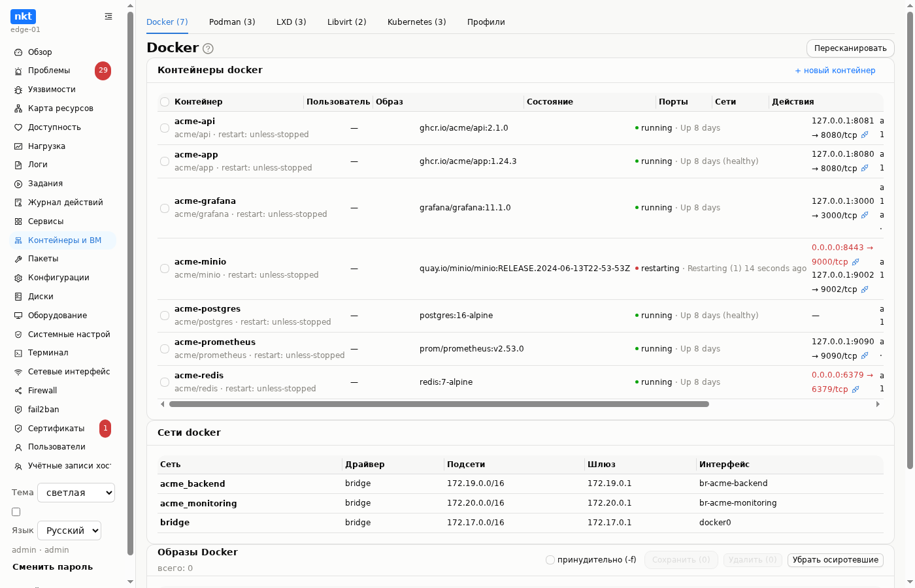The height and width of the screenshot is (588, 915).
Task: Click the Уязвимости sidebar icon
Action: (18, 90)
